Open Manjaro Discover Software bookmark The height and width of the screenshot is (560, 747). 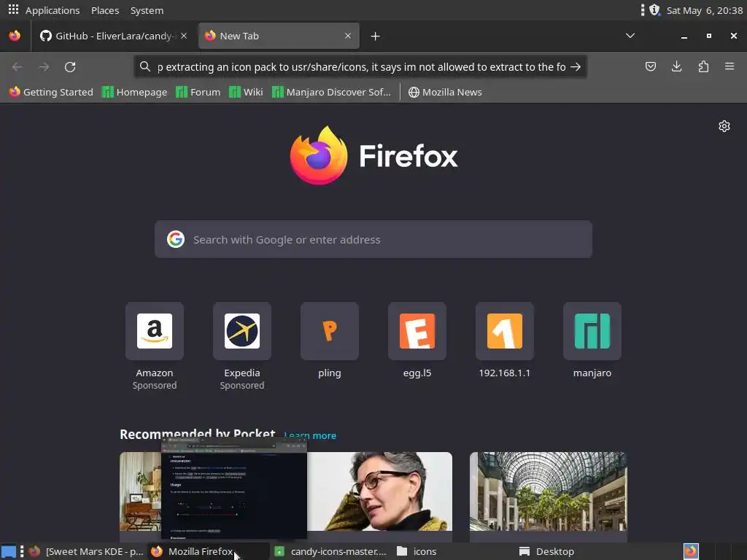[332, 93]
